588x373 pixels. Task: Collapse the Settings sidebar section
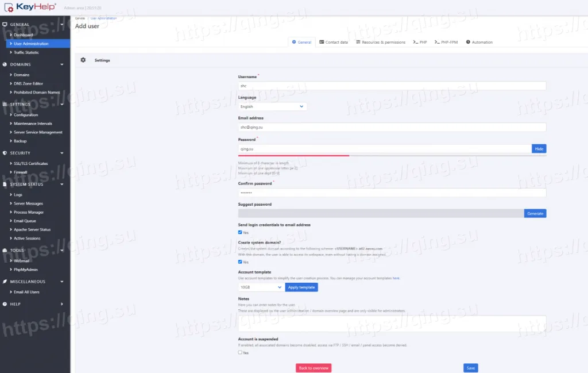(62, 105)
